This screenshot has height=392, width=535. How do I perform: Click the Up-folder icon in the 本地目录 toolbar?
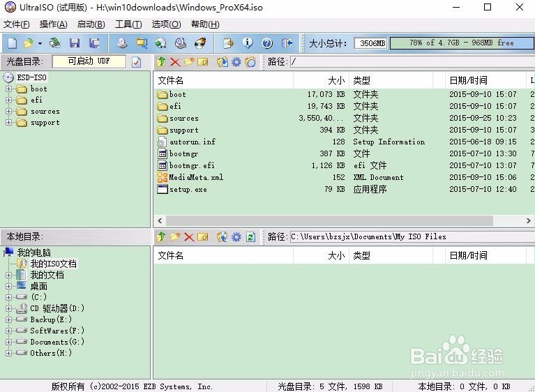pyautogui.click(x=161, y=236)
